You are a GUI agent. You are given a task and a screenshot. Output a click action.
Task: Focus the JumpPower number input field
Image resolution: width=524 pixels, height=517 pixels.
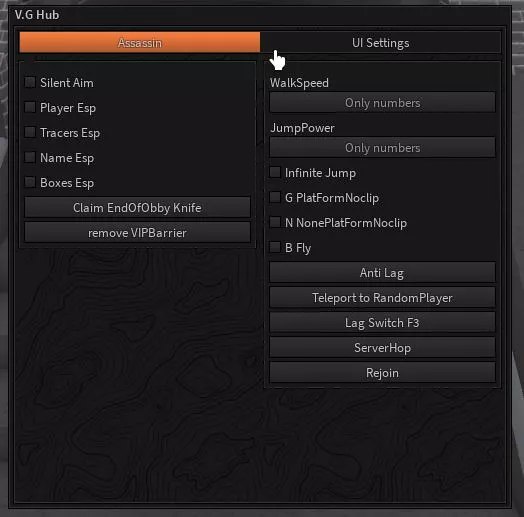click(x=382, y=148)
